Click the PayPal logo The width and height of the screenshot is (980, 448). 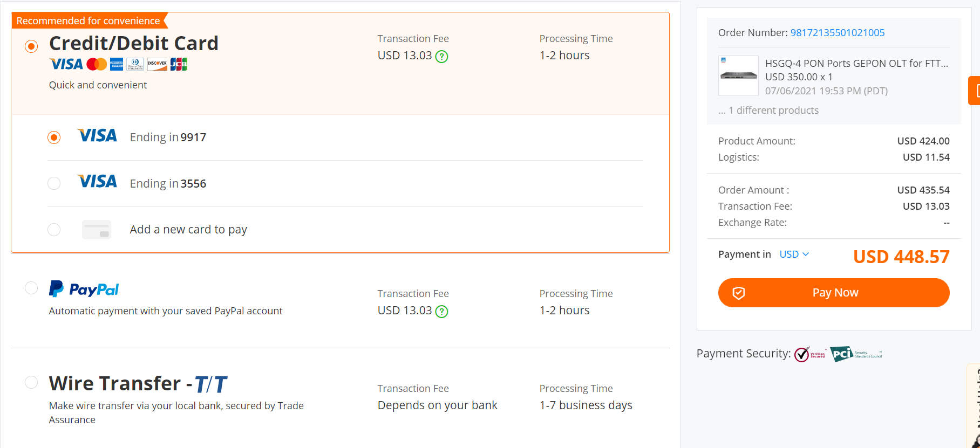pyautogui.click(x=84, y=290)
